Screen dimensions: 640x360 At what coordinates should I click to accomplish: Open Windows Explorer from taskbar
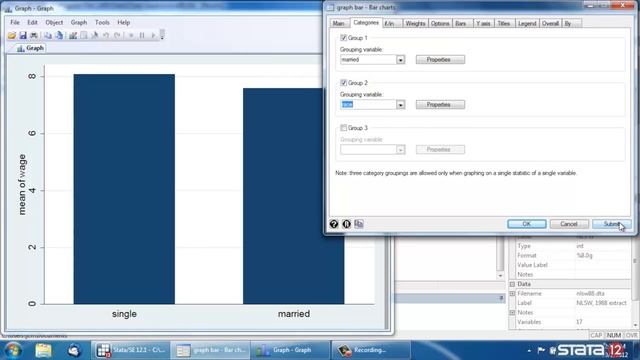click(x=43, y=350)
